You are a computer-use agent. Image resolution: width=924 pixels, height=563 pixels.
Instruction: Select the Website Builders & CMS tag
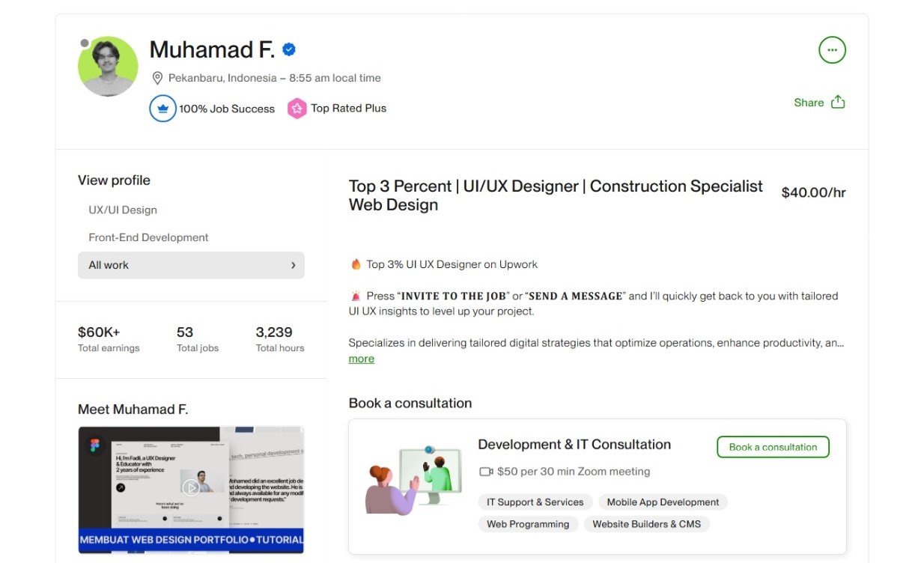[x=647, y=524]
